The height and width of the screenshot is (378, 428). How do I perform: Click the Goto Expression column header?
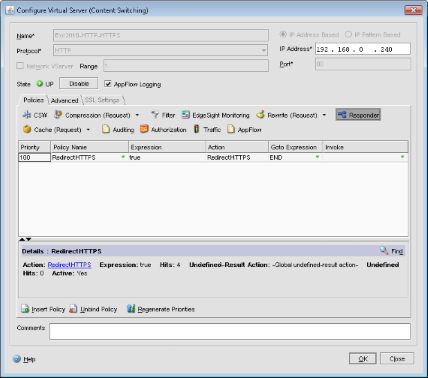click(x=295, y=147)
